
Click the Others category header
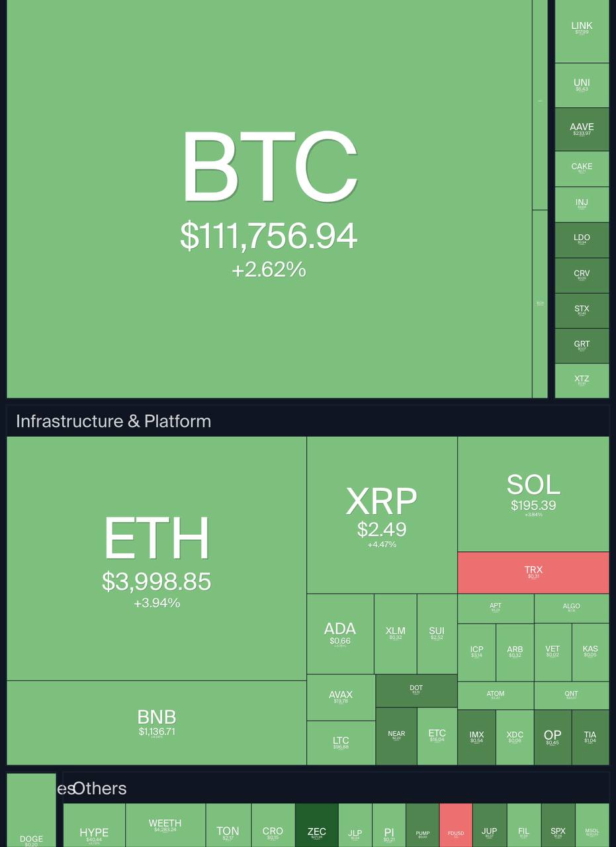point(100,788)
